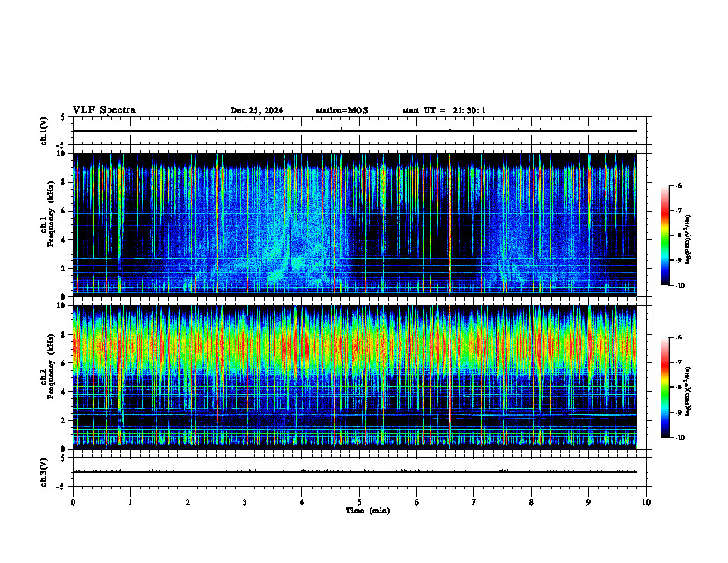Click the "ch.3(V)" waveform axis label

click(x=43, y=472)
